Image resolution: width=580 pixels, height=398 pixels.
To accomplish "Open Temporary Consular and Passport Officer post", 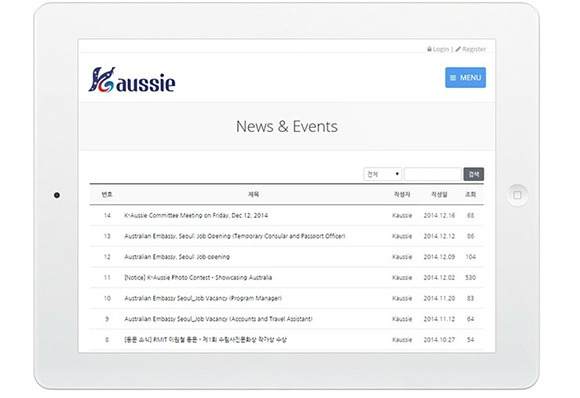I will click(235, 236).
